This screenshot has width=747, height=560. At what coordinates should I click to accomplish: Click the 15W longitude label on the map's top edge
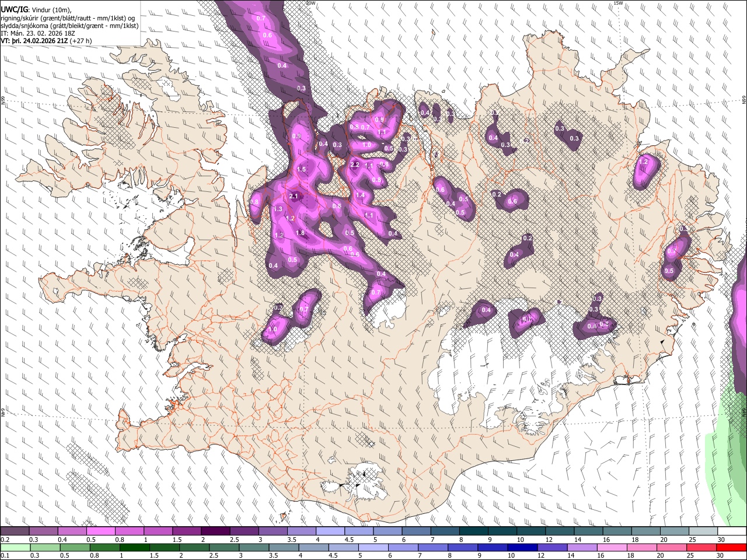619,3
